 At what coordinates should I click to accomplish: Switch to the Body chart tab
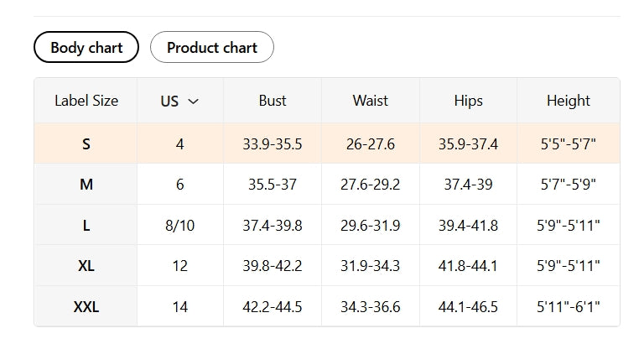coord(86,47)
